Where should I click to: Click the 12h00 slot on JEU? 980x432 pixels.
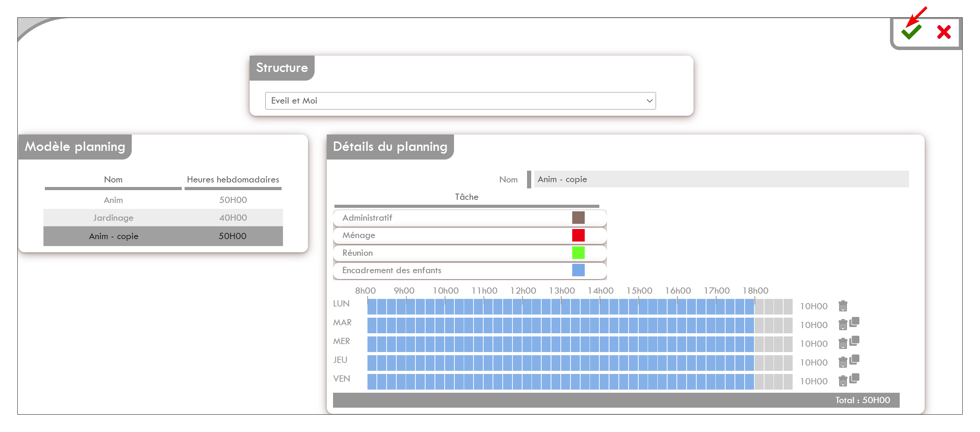pyautogui.click(x=527, y=363)
